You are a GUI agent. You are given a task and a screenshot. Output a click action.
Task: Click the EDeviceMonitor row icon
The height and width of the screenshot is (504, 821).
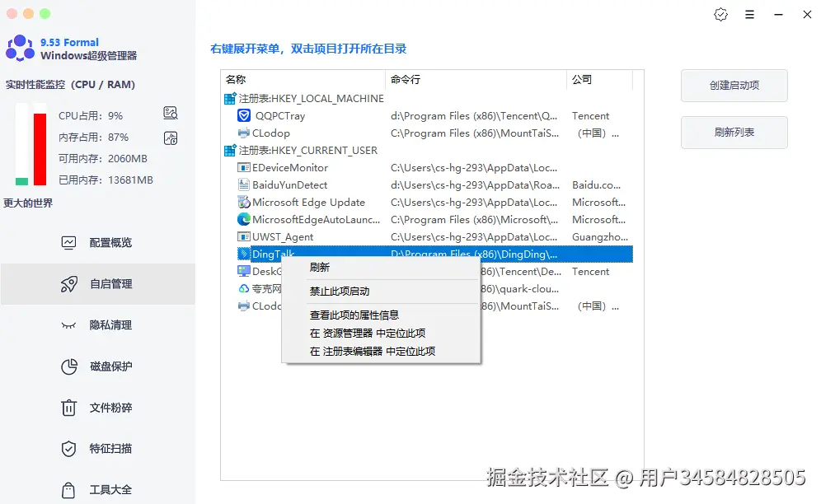coord(243,167)
